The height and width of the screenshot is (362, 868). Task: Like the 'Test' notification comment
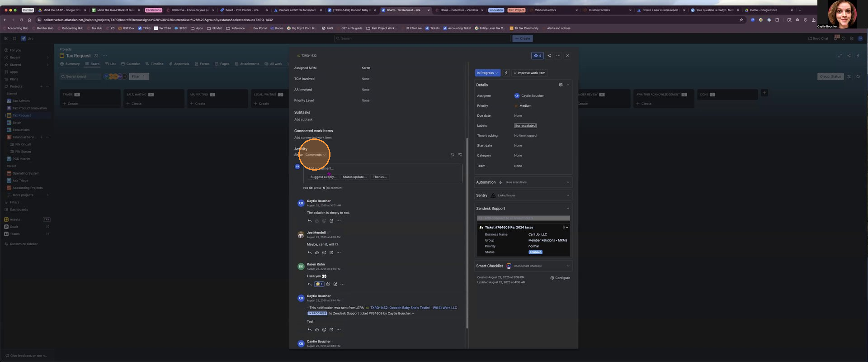point(317,329)
